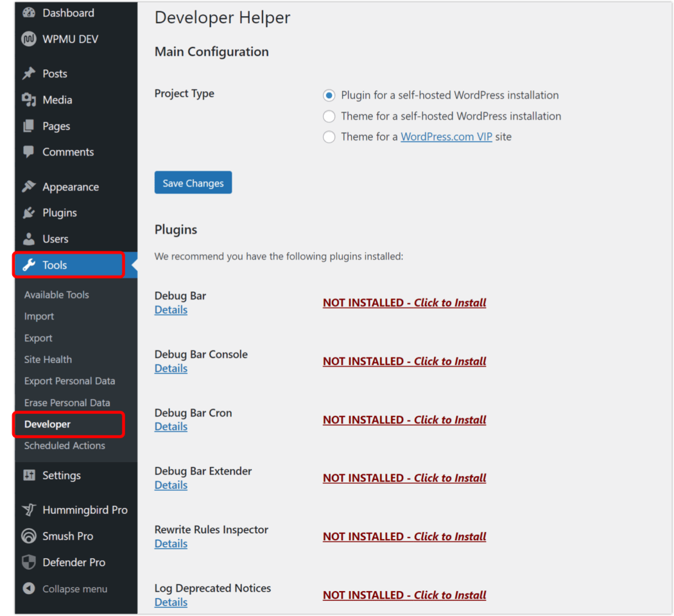Viewport: 674px width, 616px height.
Task: Select Export Personal Data menu entry
Action: click(x=69, y=381)
